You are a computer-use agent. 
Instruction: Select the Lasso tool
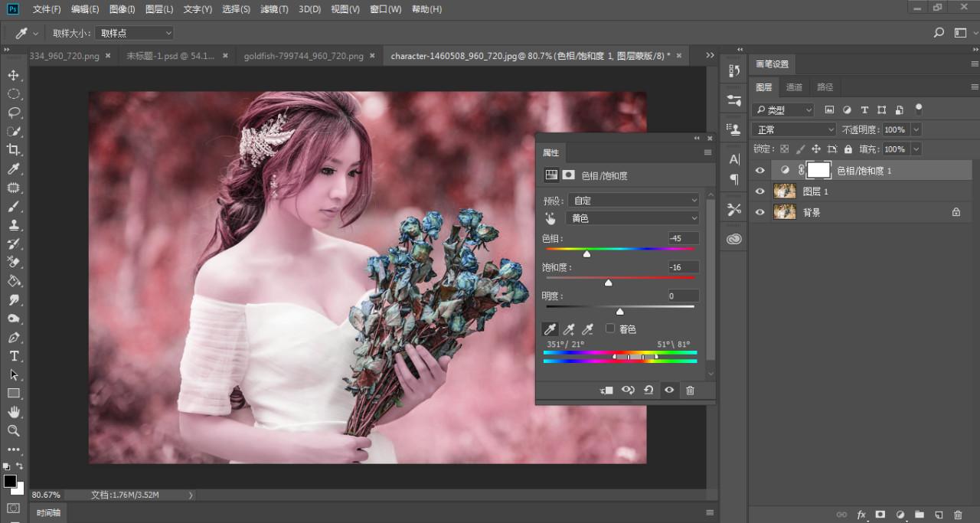coord(13,113)
